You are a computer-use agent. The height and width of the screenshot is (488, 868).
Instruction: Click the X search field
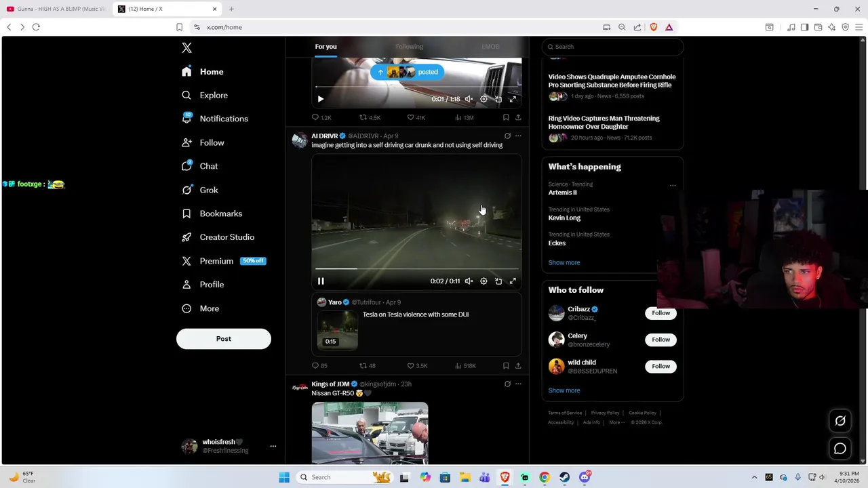point(612,47)
